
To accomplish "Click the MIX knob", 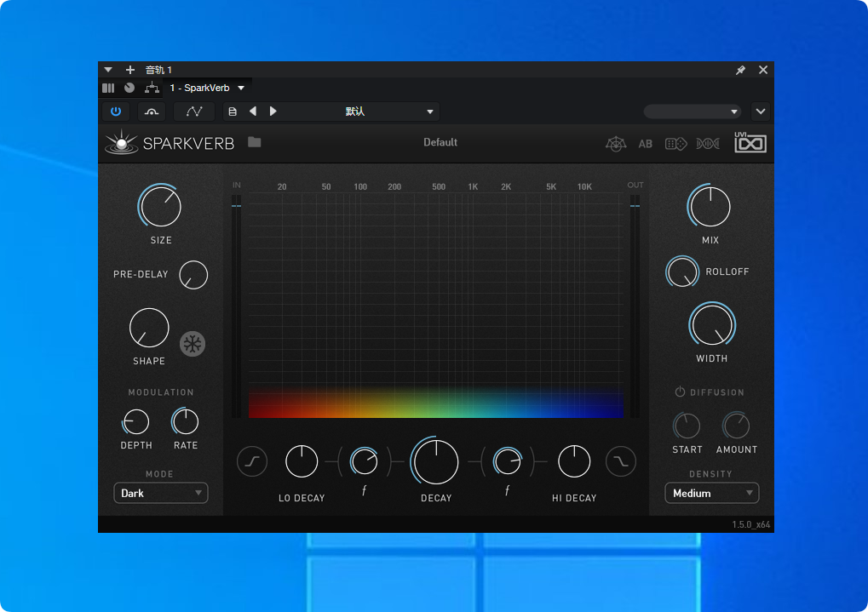I will pyautogui.click(x=710, y=206).
